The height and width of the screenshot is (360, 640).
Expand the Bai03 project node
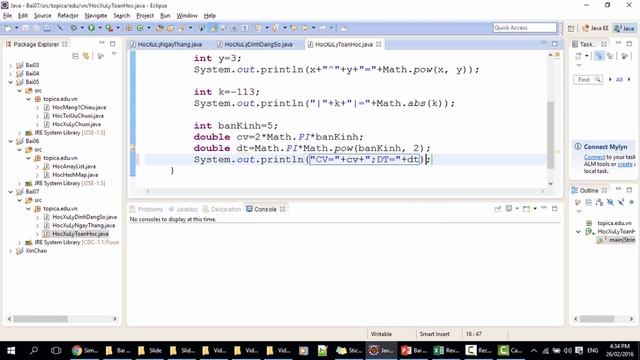(x=11, y=65)
